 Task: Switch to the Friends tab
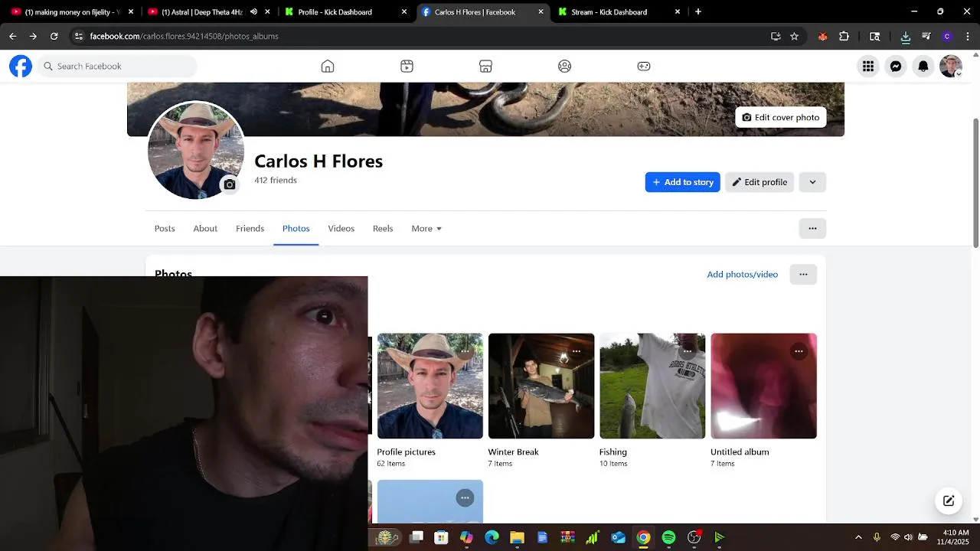click(250, 228)
